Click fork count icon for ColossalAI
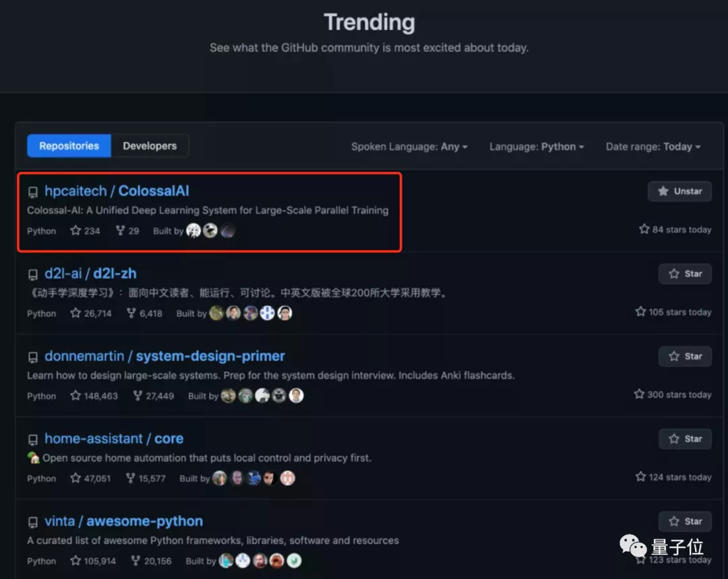728x579 pixels. point(120,231)
